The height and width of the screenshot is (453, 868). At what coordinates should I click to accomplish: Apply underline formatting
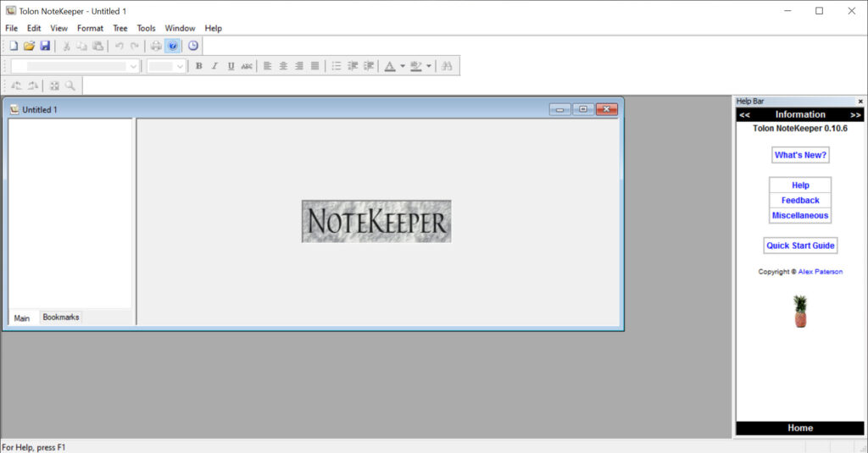231,66
